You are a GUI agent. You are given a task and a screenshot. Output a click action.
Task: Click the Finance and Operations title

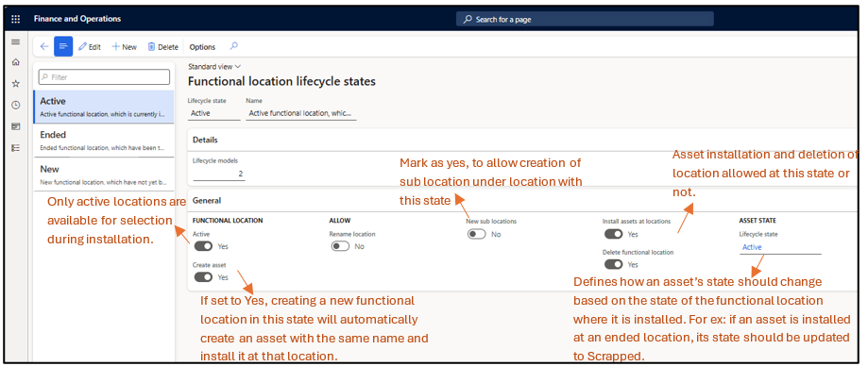[77, 19]
